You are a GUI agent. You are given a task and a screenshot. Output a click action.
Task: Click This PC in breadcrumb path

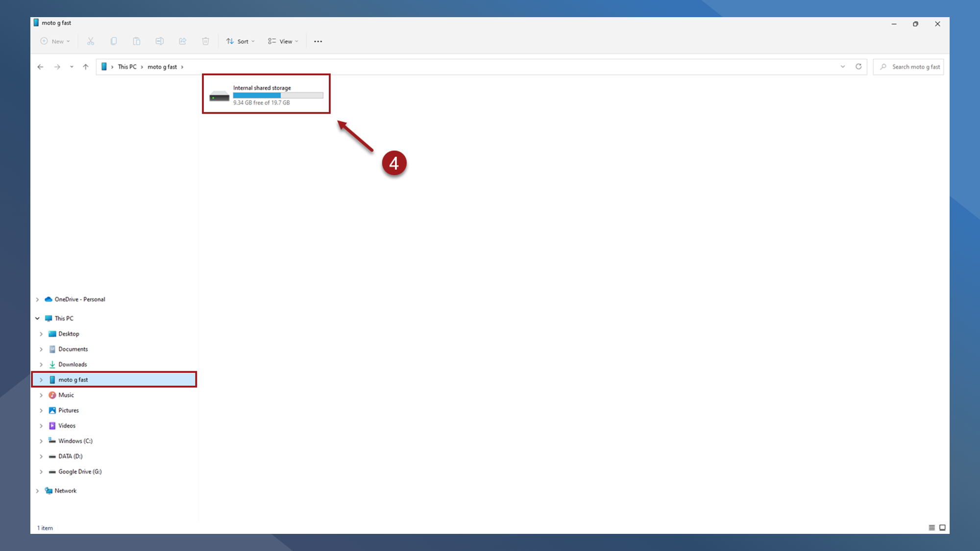tap(127, 67)
